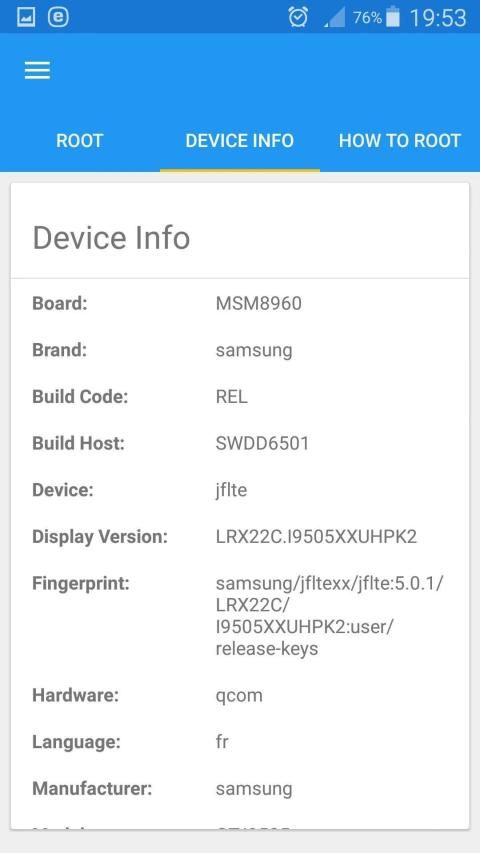Screen dimensions: 480x853
Task: Select the Language value fr
Action: click(x=222, y=741)
